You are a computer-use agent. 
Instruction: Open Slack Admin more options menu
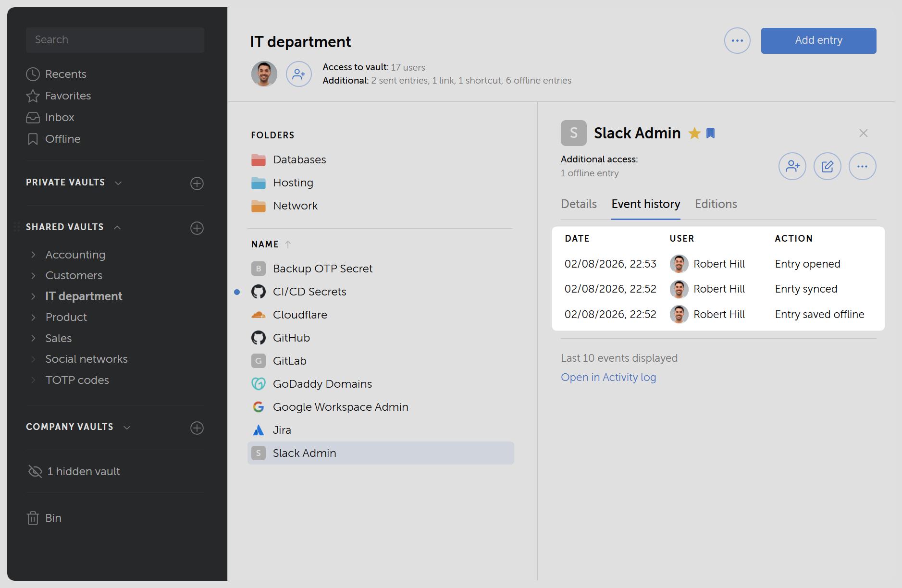863,166
